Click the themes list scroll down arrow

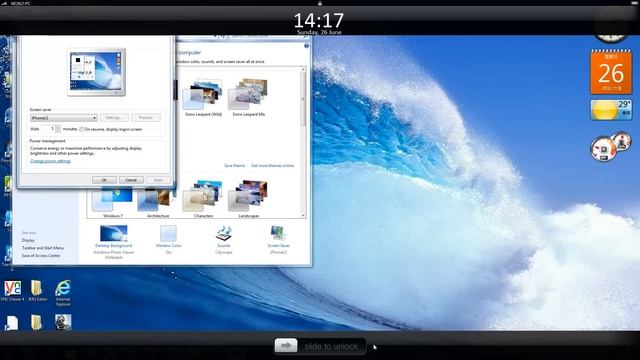[303, 215]
